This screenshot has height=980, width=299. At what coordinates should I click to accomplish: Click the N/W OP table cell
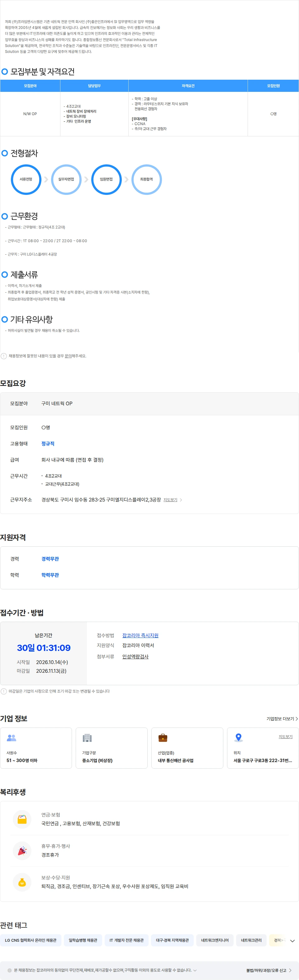(30, 114)
